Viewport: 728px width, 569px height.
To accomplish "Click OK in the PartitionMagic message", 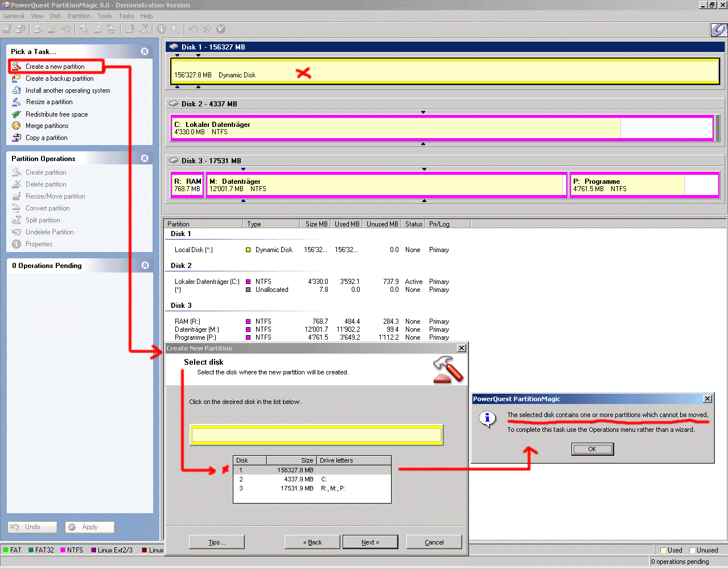I will coord(593,449).
